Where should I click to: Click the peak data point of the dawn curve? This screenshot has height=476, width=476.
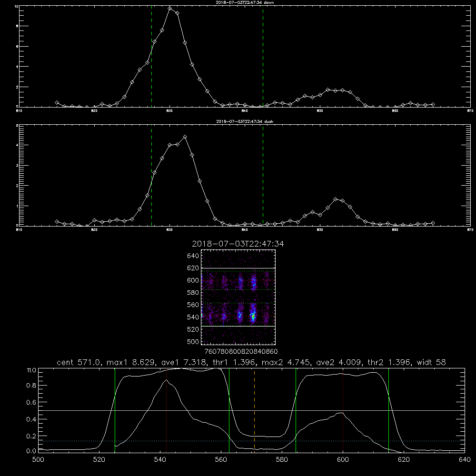coord(170,9)
